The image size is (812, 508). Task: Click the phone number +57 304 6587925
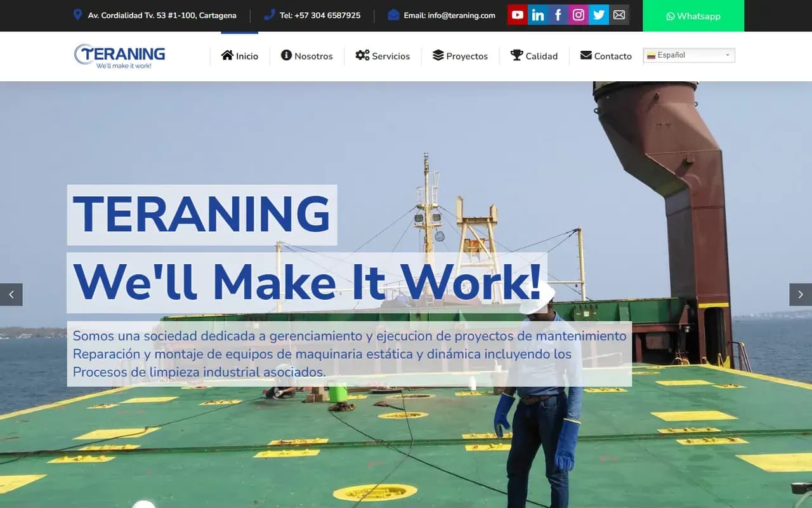[327, 15]
